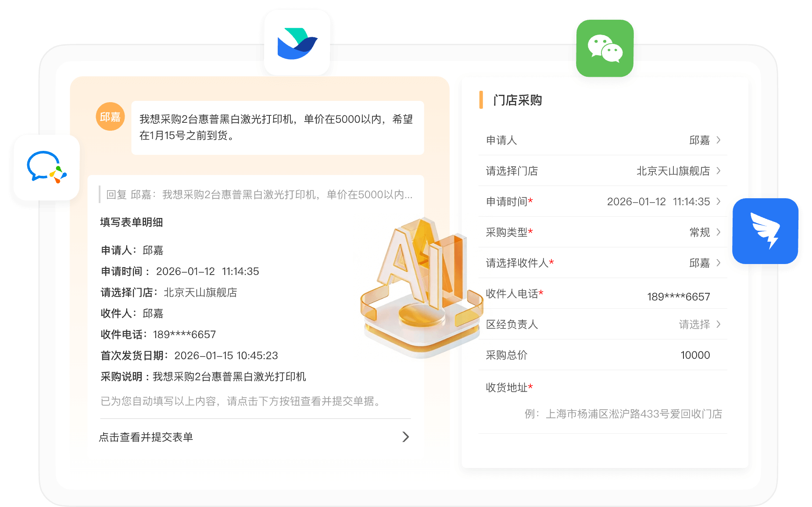The image size is (812, 507).
Task: Click 点击查看并提交表单 link
Action: [x=146, y=437]
